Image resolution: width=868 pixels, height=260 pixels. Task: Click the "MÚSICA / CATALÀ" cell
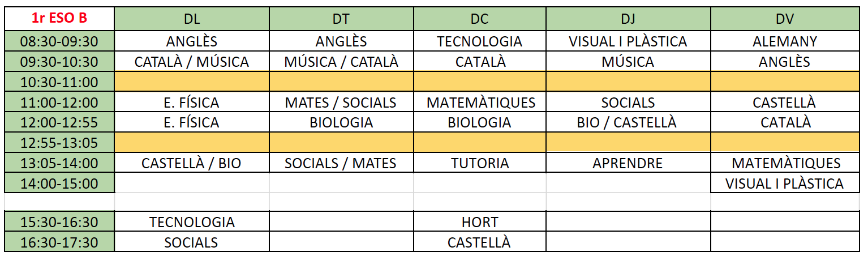tap(341, 62)
